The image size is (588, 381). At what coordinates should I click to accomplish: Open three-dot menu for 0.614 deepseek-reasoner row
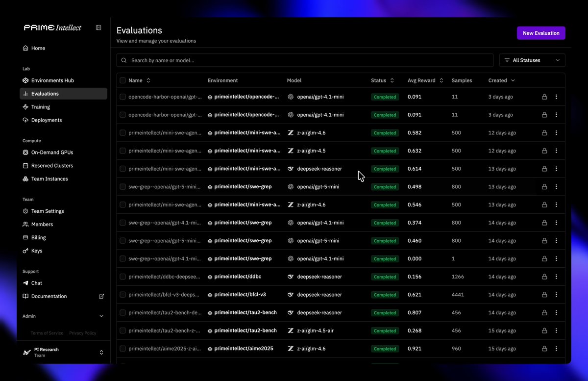556,169
